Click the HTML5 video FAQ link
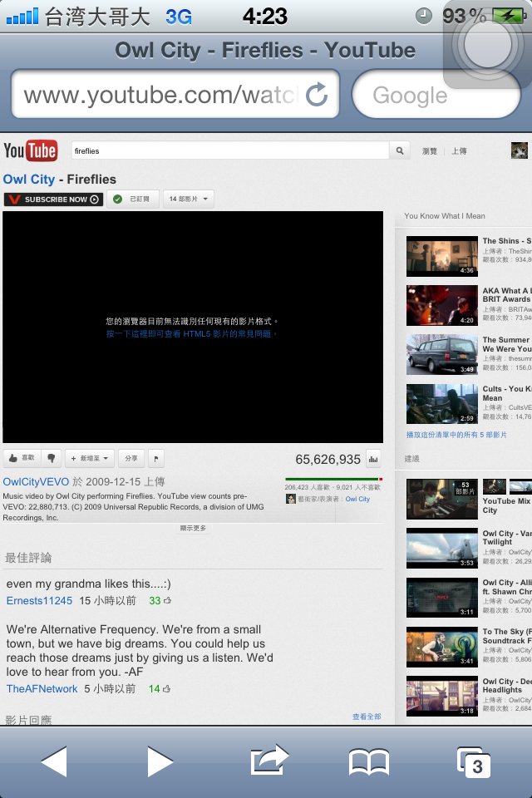 coord(191,334)
